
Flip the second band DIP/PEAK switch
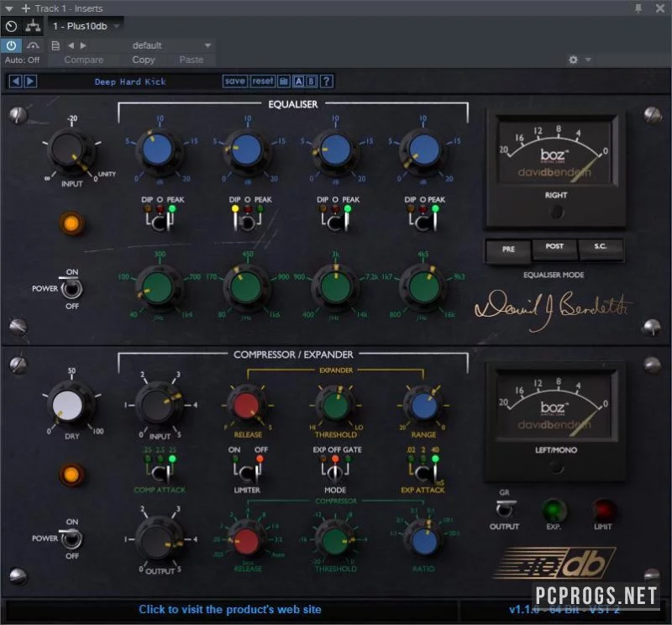pos(247,221)
